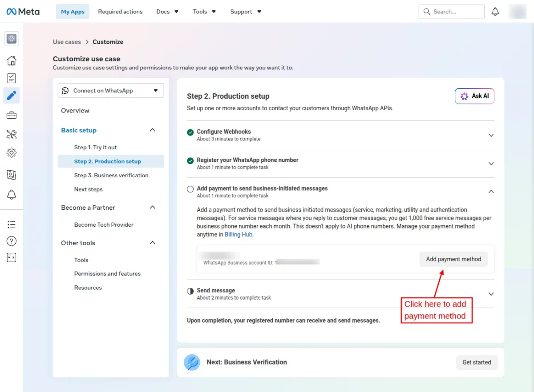Open the required actions checklist sidebar icon
The image size is (534, 392).
[x=12, y=78]
